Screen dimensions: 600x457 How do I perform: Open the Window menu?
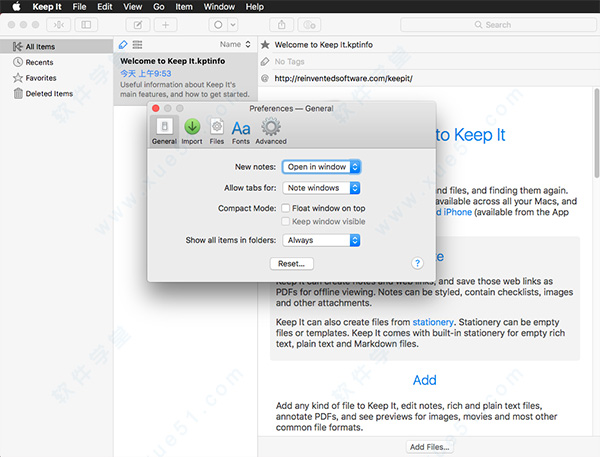(x=219, y=7)
